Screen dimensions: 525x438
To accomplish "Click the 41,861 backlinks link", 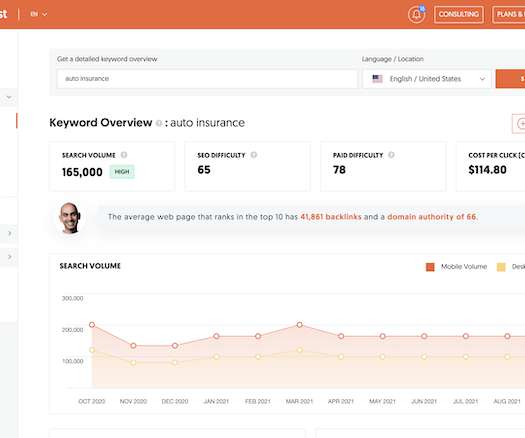I will coord(331,217).
